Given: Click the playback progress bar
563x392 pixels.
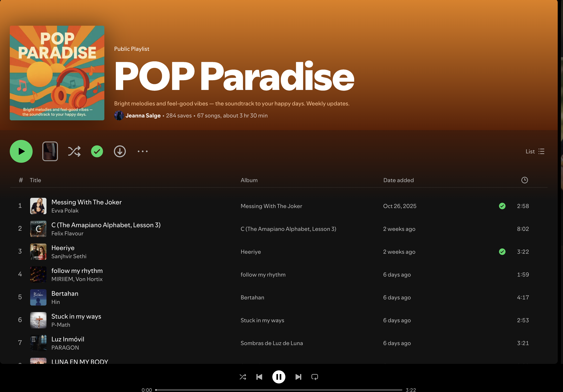Looking at the screenshot, I should 279,390.
